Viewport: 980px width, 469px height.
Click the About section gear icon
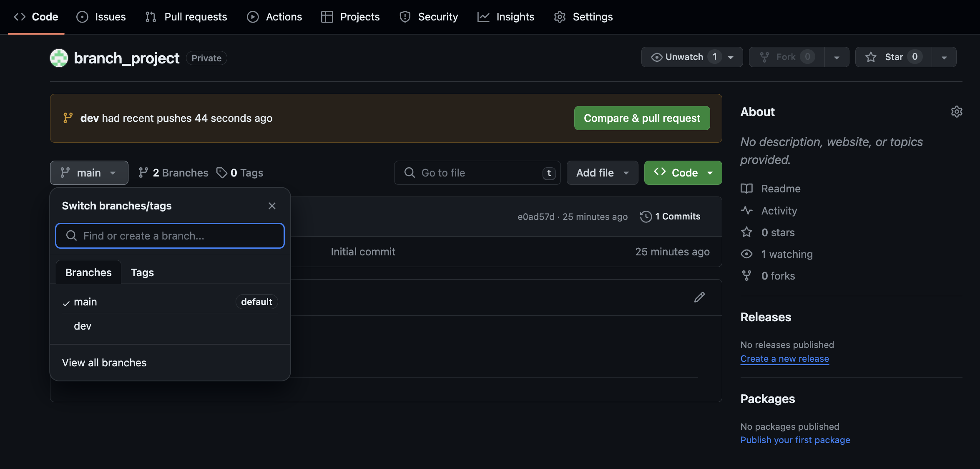click(x=956, y=111)
